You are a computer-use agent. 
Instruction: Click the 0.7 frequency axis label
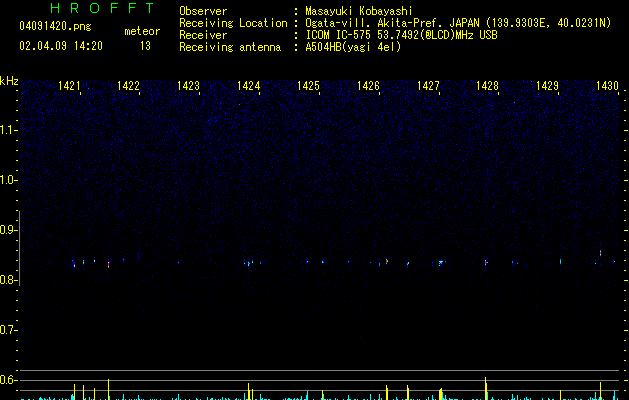(x=8, y=330)
